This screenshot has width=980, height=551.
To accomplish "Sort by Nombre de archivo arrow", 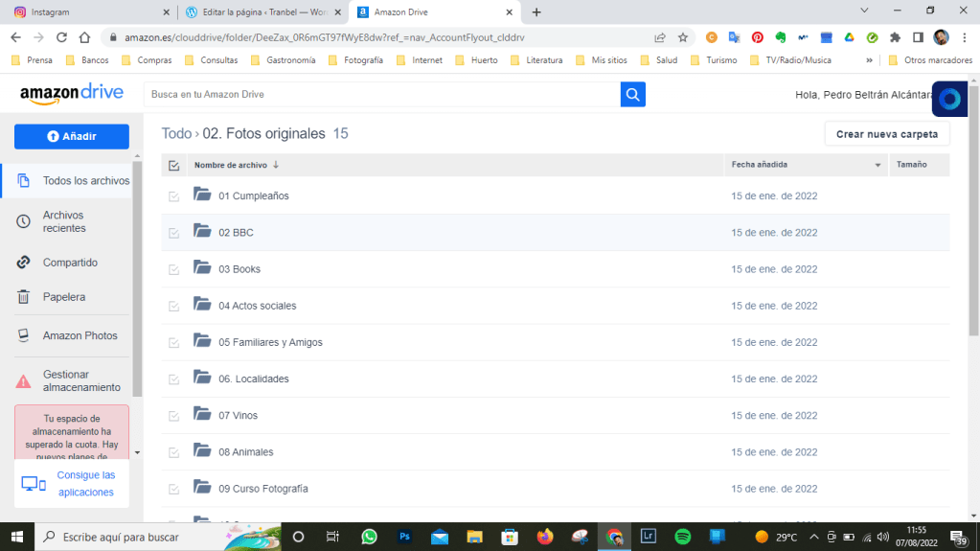I will tap(276, 165).
